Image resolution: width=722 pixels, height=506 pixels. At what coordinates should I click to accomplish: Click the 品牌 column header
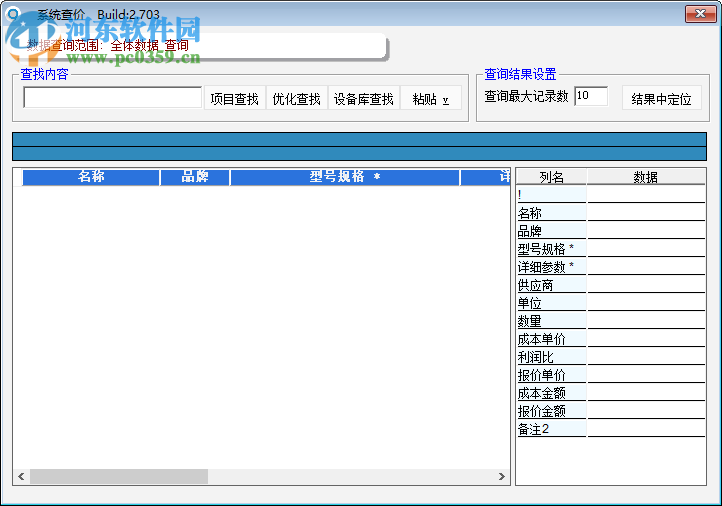click(195, 177)
